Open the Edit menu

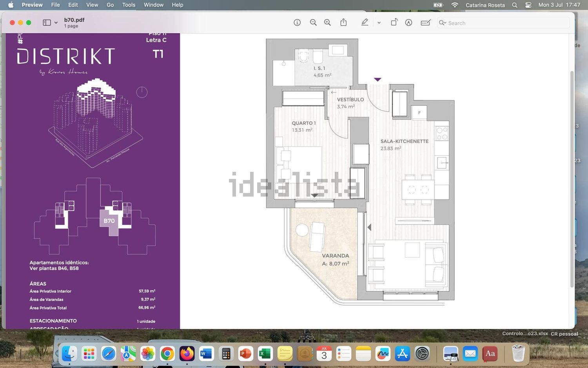73,5
